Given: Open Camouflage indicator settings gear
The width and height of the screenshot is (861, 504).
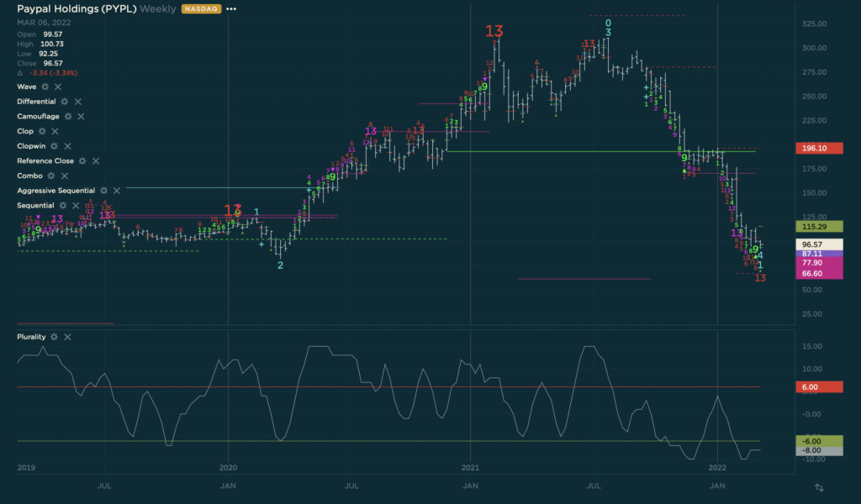Looking at the screenshot, I should 68,116.
